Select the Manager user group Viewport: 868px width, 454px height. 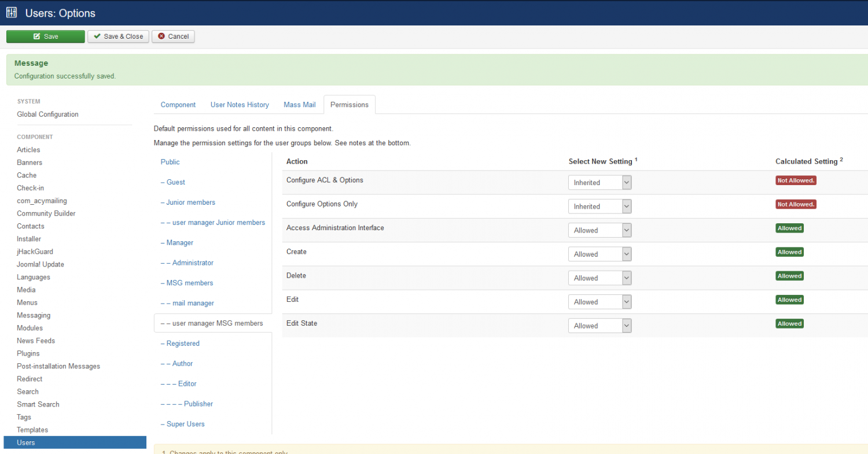[x=177, y=243]
